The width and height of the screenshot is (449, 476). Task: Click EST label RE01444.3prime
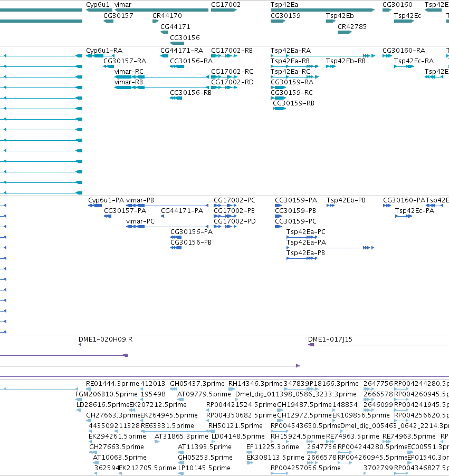pyautogui.click(x=112, y=384)
